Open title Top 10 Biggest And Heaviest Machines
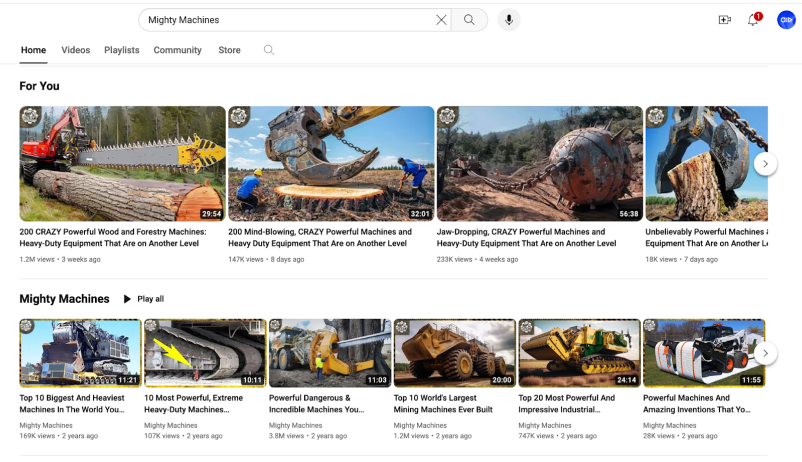The height and width of the screenshot is (462, 802). [72, 404]
